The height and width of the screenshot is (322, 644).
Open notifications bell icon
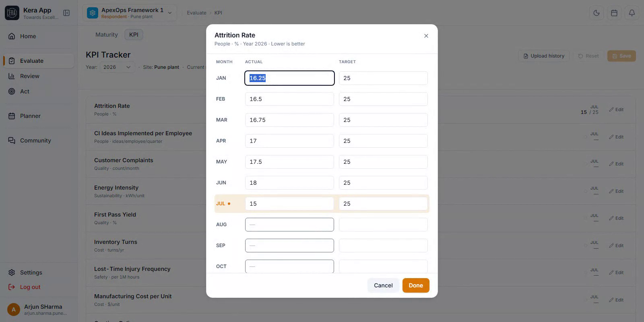pos(632,13)
